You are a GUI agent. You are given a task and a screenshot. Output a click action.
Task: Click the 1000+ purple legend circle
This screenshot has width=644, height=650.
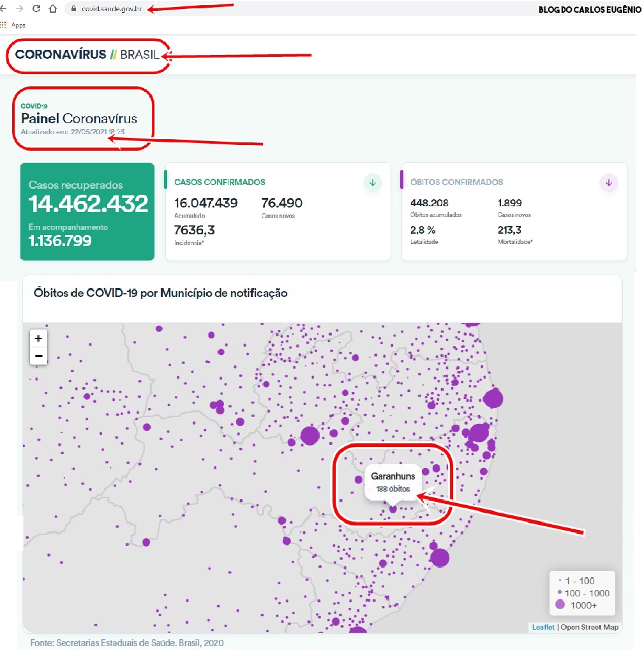coord(560,605)
